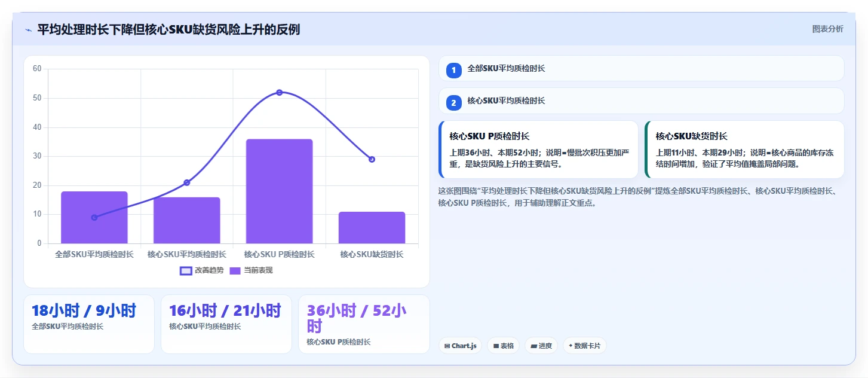Click the 核心SKU缺货时长 bar in the chart

[372, 228]
